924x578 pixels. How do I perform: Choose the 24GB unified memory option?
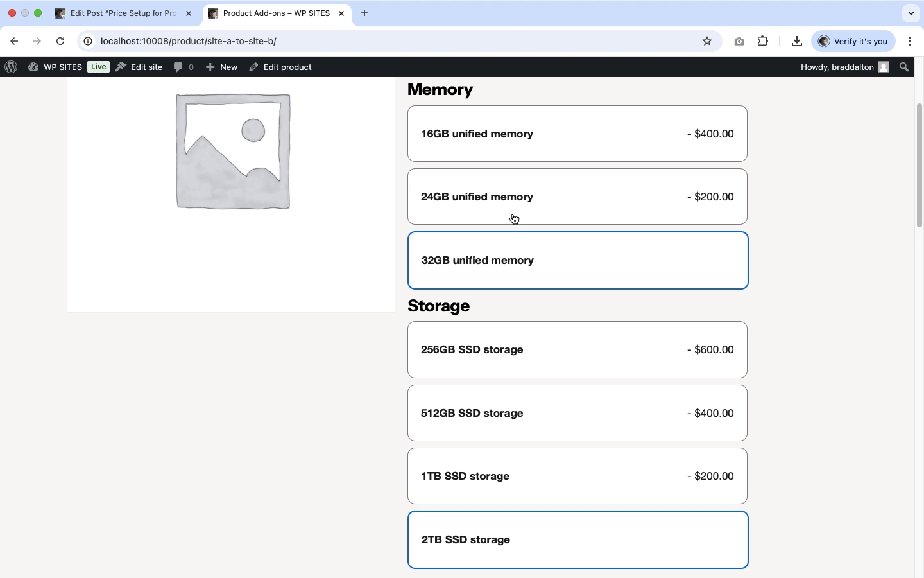[577, 197]
